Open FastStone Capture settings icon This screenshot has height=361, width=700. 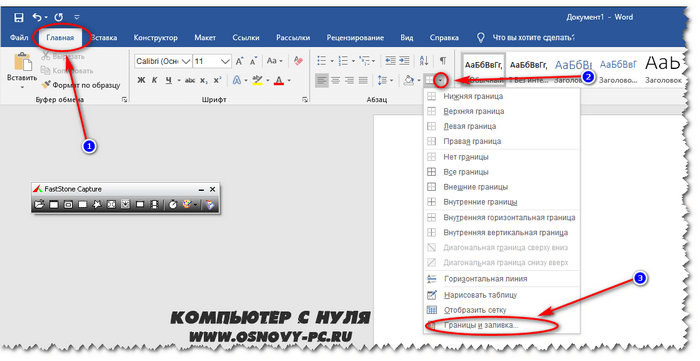coord(210,204)
